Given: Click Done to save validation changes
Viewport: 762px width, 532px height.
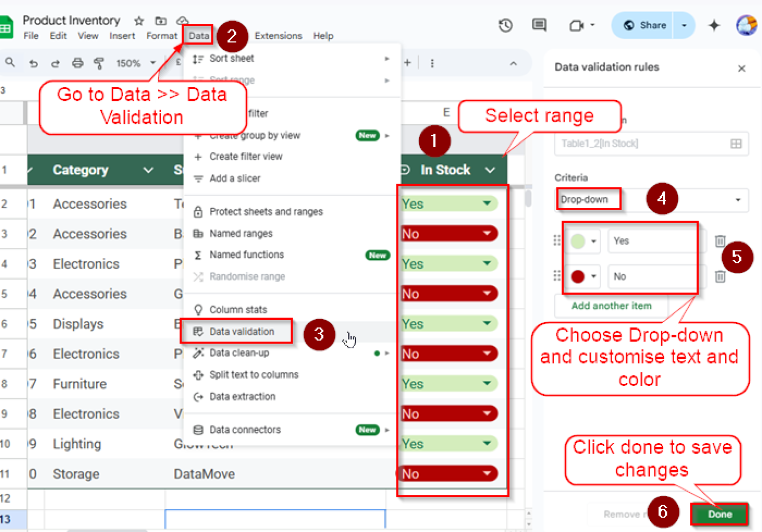Looking at the screenshot, I should [x=719, y=514].
